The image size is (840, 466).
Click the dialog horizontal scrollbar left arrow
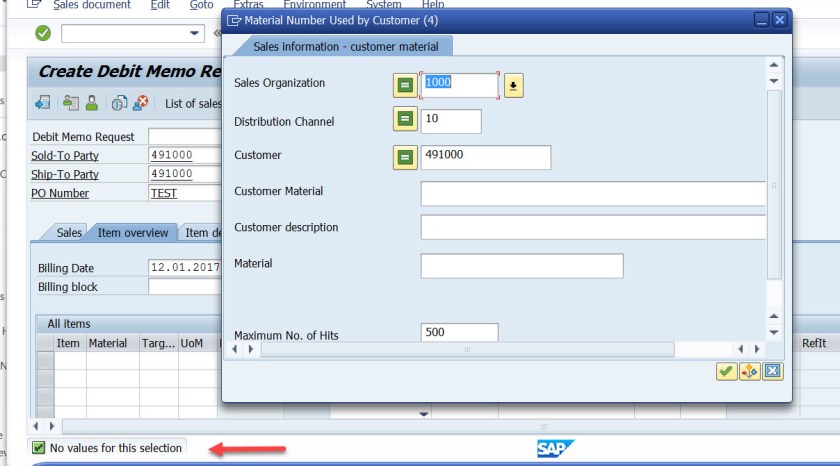point(235,349)
